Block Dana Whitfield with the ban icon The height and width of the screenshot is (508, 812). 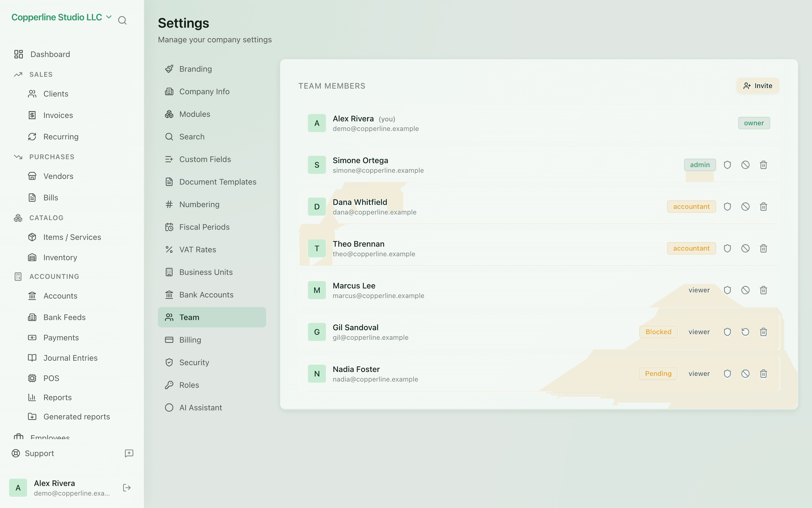pos(745,207)
